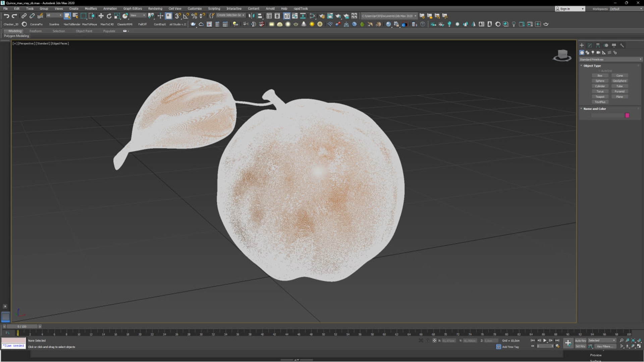
Task: Switch to Shapes category in Create panel
Action: pyautogui.click(x=587, y=53)
